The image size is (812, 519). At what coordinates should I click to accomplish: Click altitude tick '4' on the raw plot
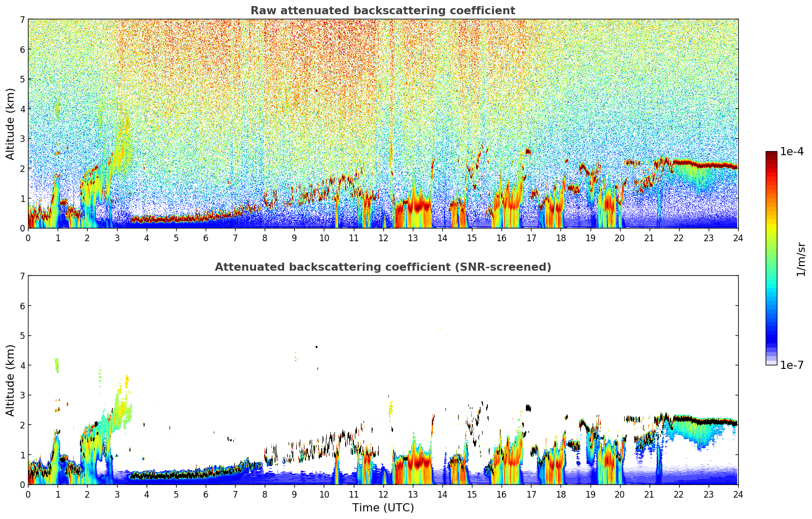point(22,109)
